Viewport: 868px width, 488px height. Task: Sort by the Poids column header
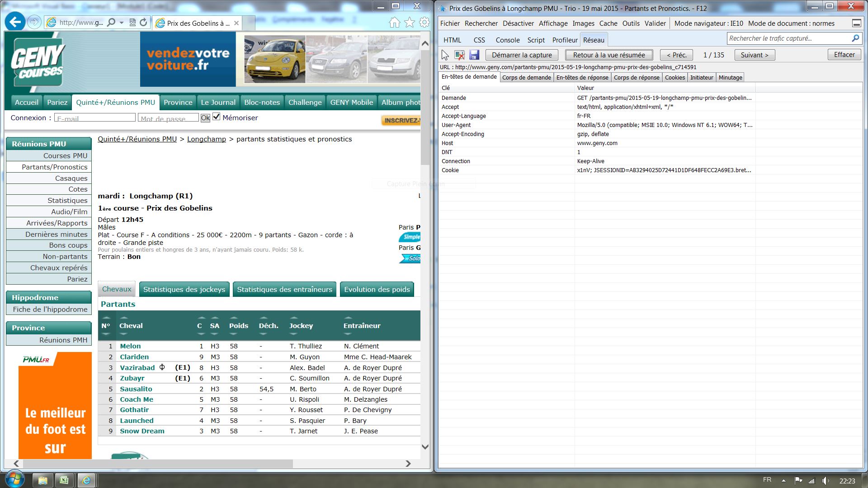point(238,326)
